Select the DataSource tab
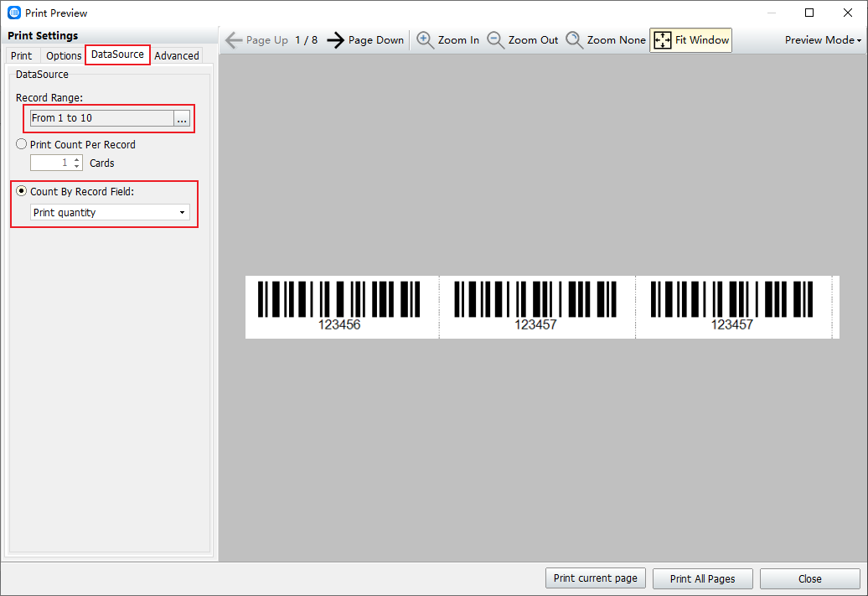868x596 pixels. (x=117, y=54)
